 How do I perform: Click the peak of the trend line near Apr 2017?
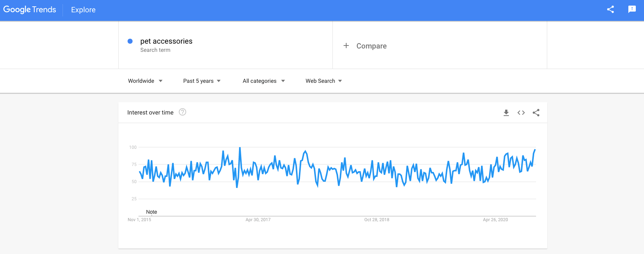pyautogui.click(x=240, y=148)
